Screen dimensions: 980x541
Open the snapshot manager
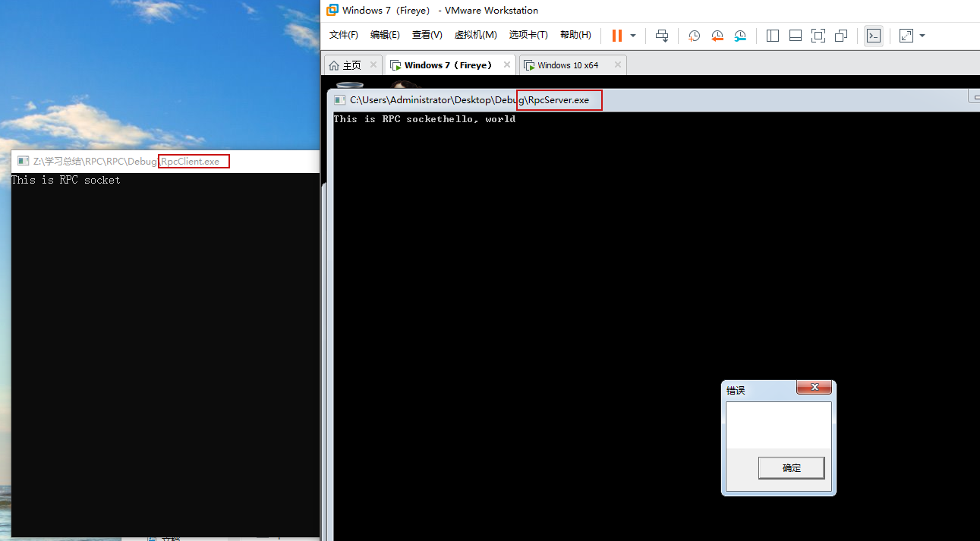point(740,36)
